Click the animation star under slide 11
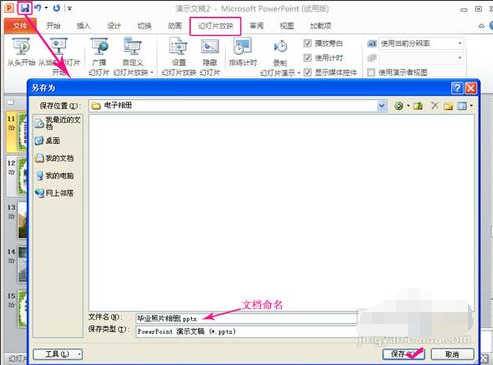This screenshot has width=493, height=365. tap(11, 128)
